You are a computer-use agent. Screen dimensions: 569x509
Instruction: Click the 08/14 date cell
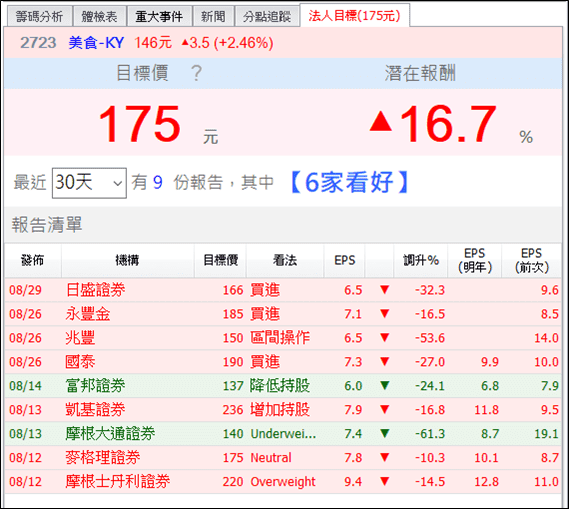25,386
